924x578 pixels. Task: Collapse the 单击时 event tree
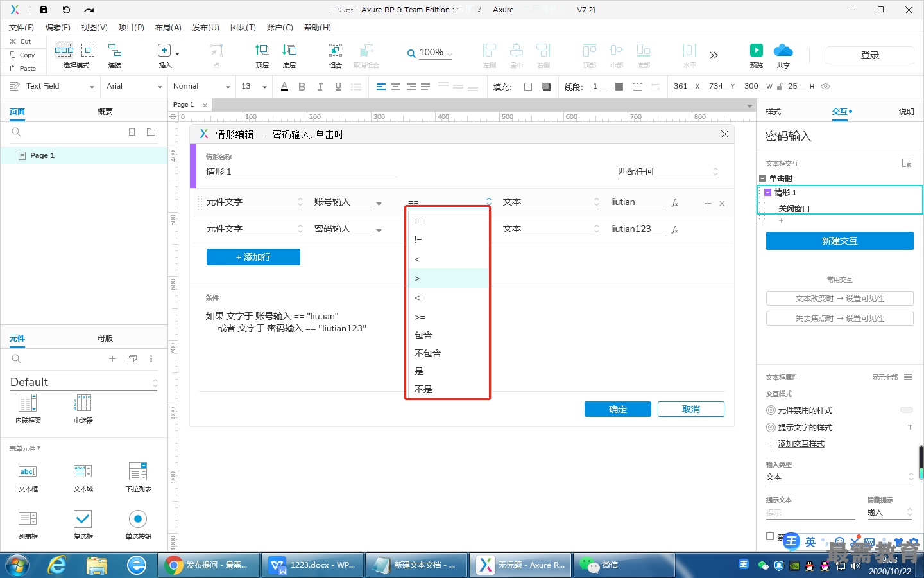tap(763, 179)
